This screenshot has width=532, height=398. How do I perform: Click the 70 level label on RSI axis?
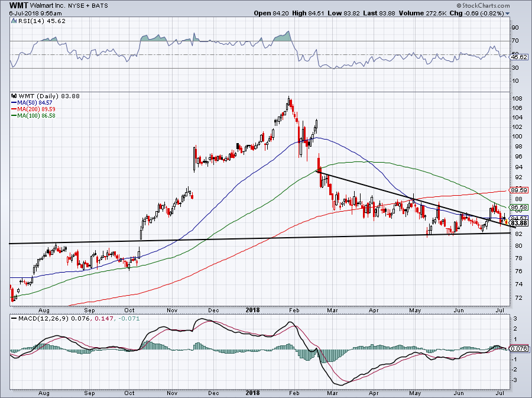click(515, 41)
